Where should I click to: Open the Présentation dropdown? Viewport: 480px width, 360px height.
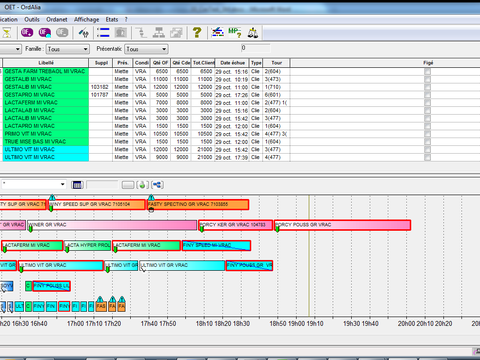146,49
